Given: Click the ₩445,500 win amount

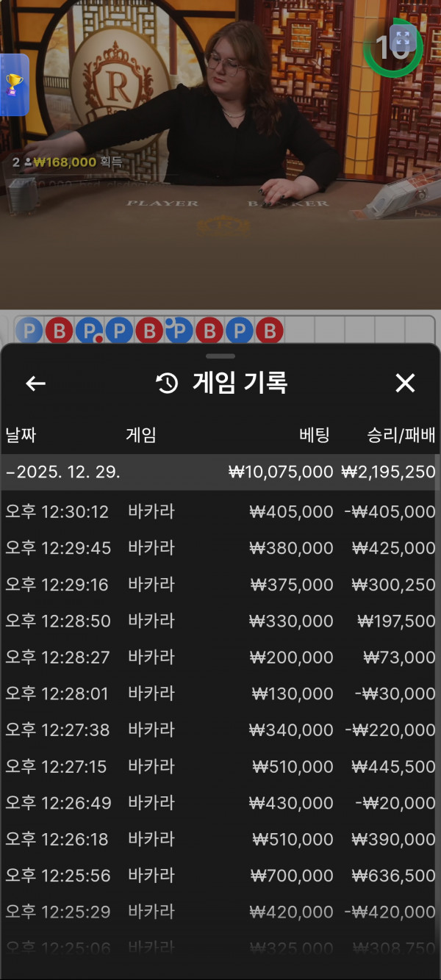Looking at the screenshot, I should pos(393,766).
